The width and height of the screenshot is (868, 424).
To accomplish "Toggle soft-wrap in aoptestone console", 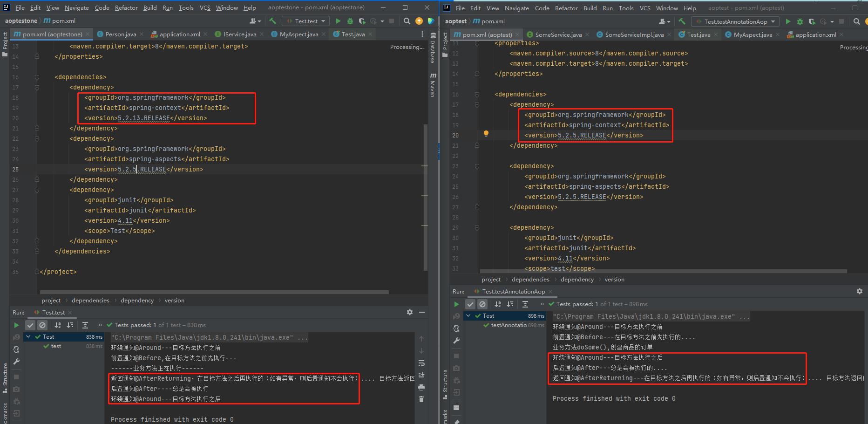I will 421,363.
